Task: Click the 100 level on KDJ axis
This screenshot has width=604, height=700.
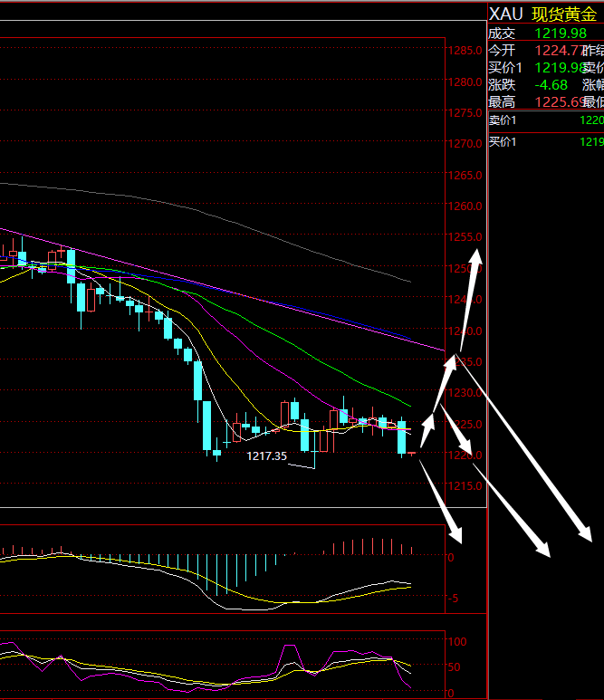Action: click(x=457, y=641)
